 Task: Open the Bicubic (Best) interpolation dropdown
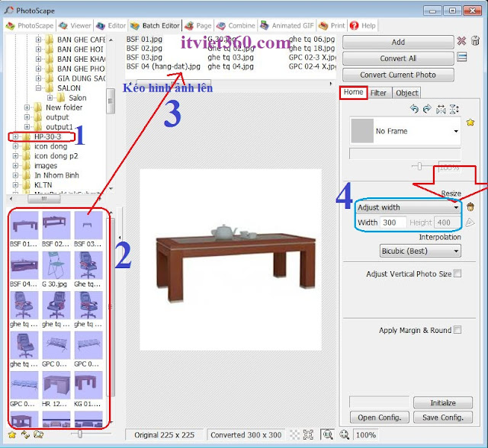point(420,251)
